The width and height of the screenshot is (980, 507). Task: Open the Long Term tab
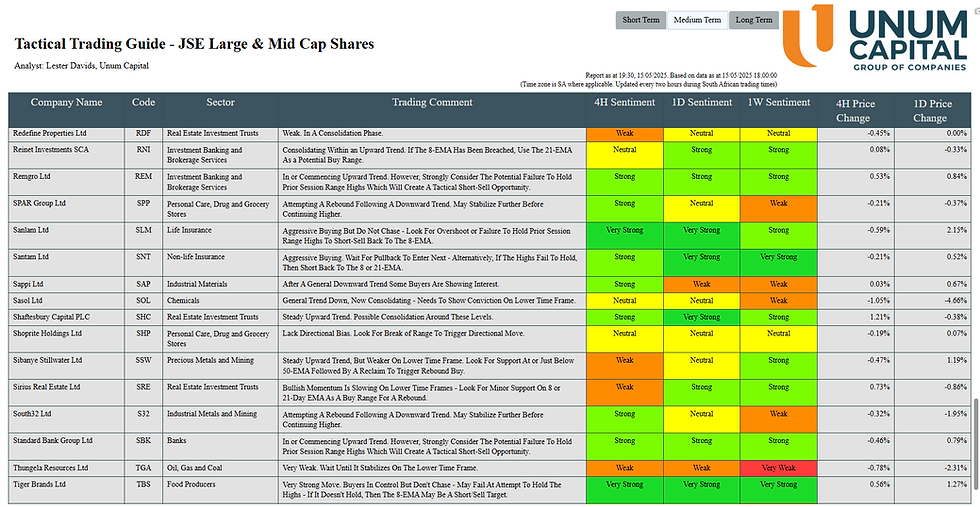coord(754,20)
